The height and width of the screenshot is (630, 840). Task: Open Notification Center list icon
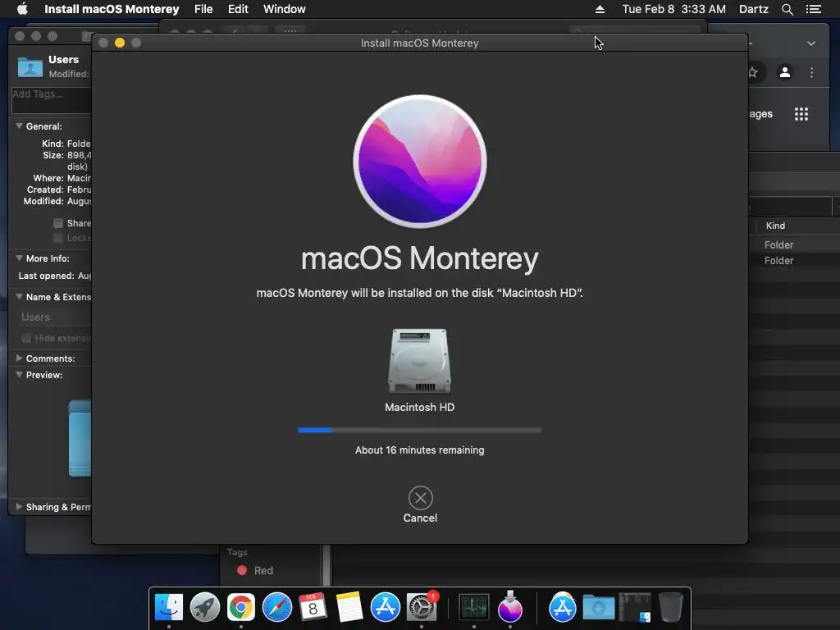tap(814, 9)
